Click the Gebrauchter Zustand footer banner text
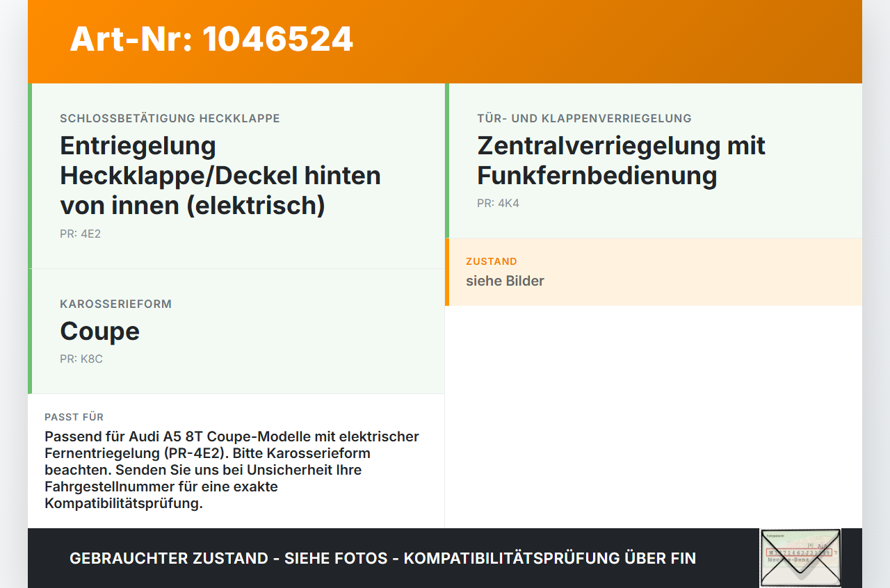This screenshot has height=588, width=890. pyautogui.click(x=382, y=558)
